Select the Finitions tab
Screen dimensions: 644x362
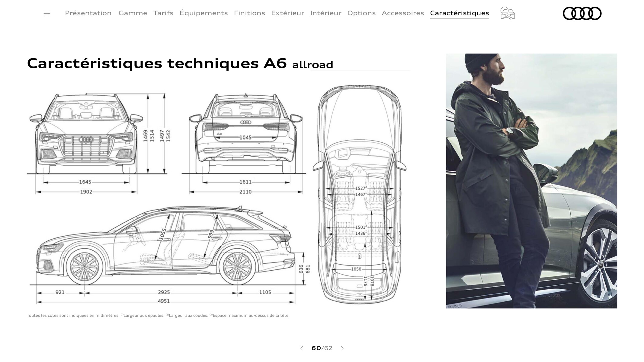249,13
